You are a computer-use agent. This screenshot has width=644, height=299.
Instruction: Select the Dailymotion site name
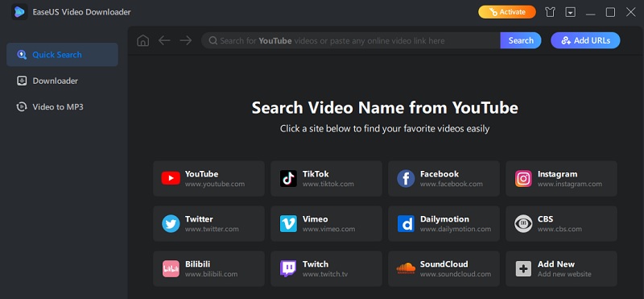pos(444,219)
